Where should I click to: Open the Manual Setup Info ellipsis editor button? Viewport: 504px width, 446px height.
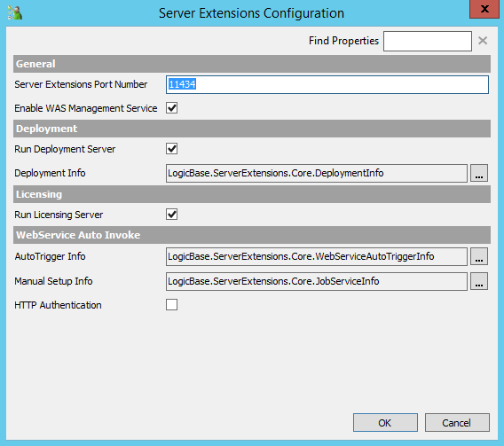(479, 282)
